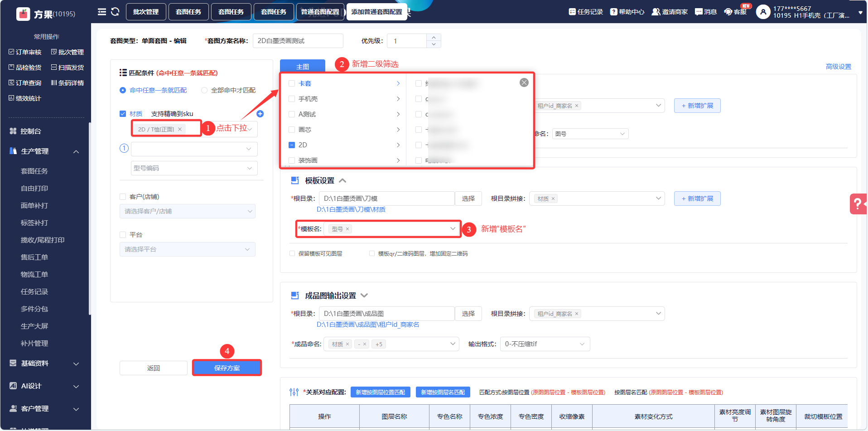Switch to the top 批次管理 tab

[146, 12]
